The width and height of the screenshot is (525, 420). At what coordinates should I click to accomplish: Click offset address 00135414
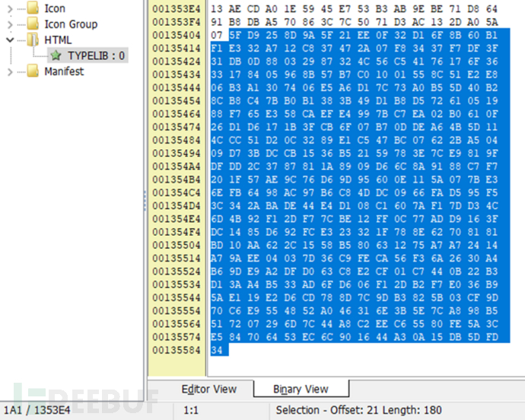point(177,48)
